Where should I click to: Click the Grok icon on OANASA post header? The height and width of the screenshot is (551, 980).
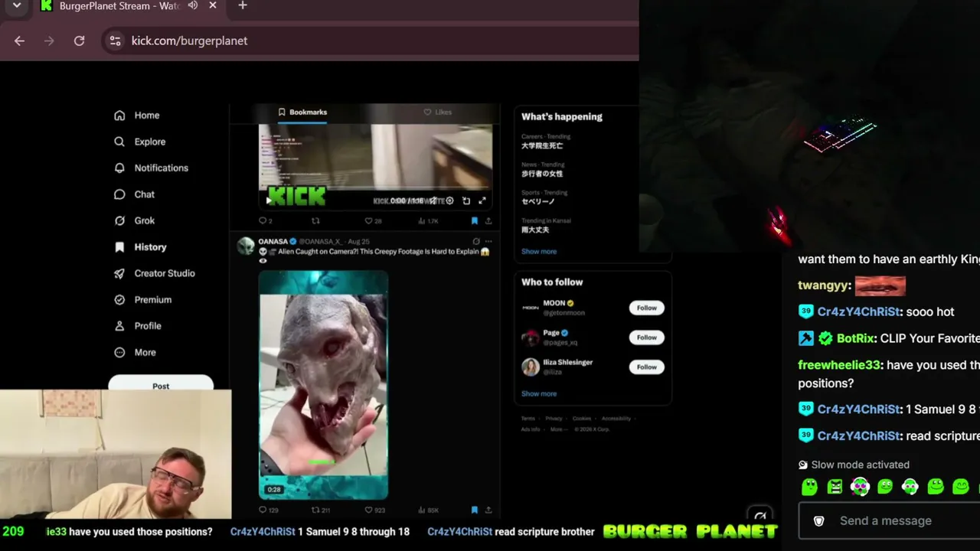pos(476,241)
